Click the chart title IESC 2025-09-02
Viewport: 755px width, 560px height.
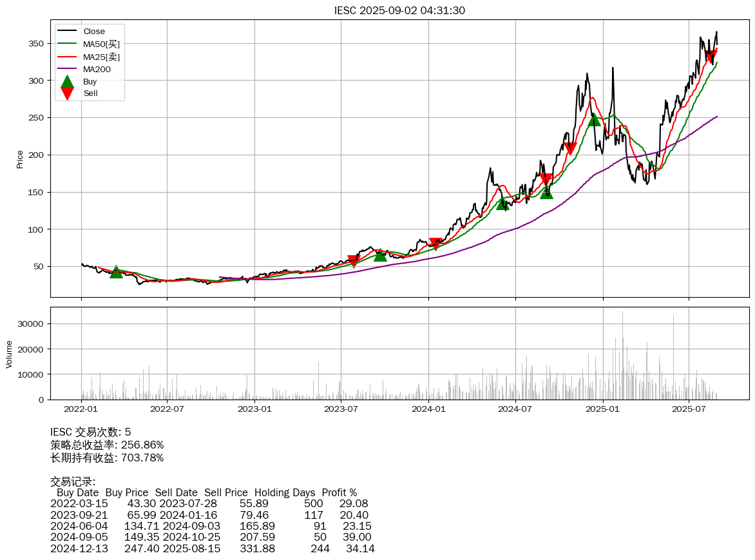(399, 10)
